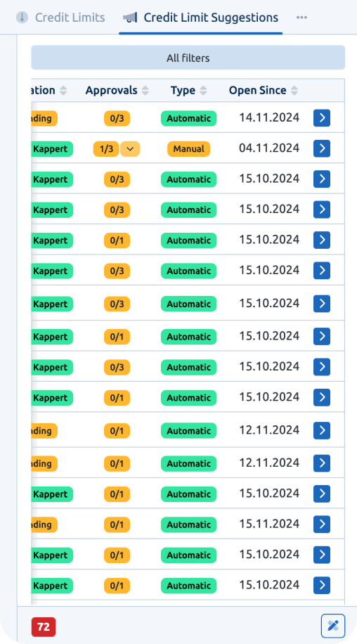
Task: Sort by the Open Since column
Action: 263,91
